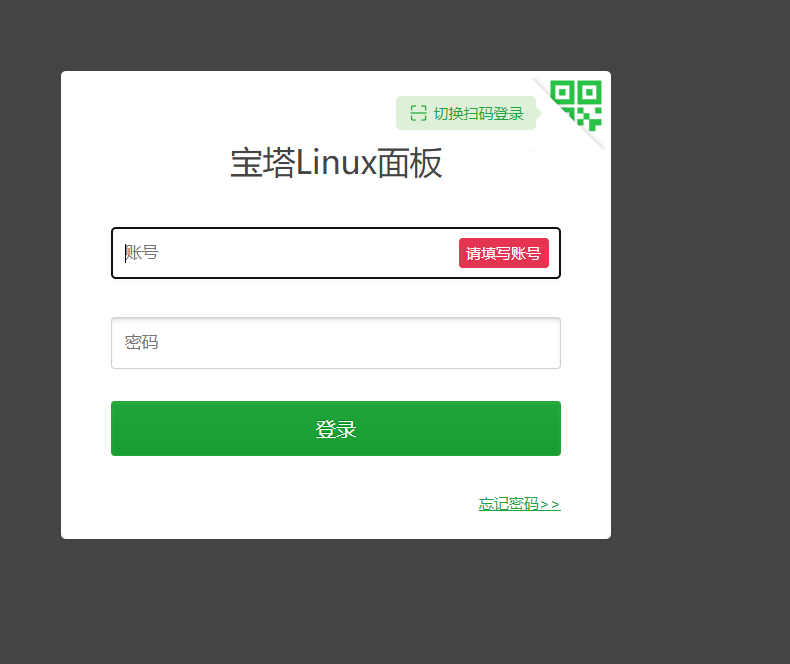This screenshot has height=664, width=790.
Task: Focus the 密码 input field
Action: pos(336,343)
